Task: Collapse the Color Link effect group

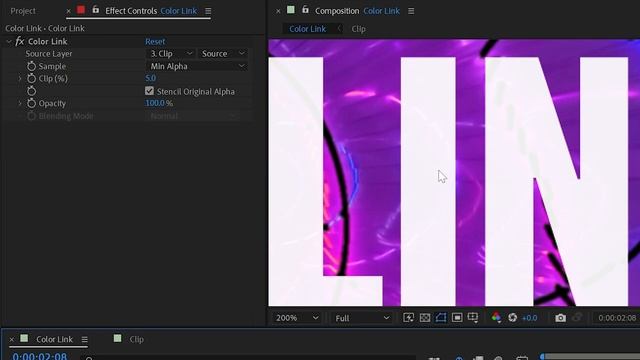Action: (9, 41)
